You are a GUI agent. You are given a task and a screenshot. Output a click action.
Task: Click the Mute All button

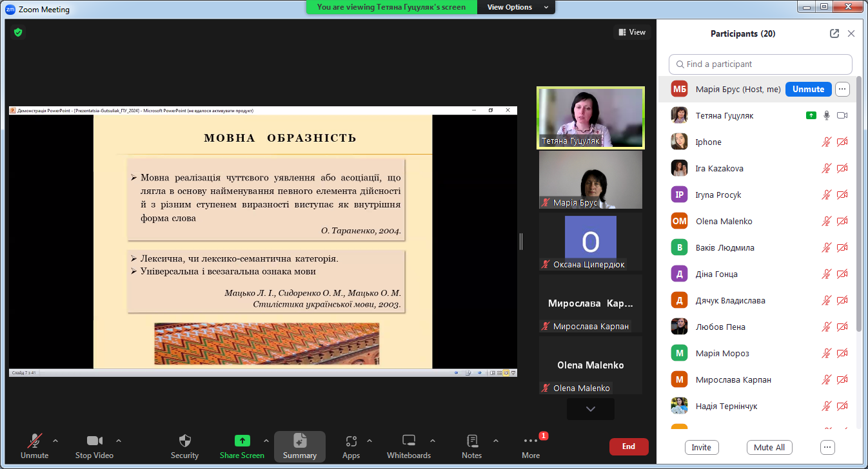pyautogui.click(x=769, y=448)
